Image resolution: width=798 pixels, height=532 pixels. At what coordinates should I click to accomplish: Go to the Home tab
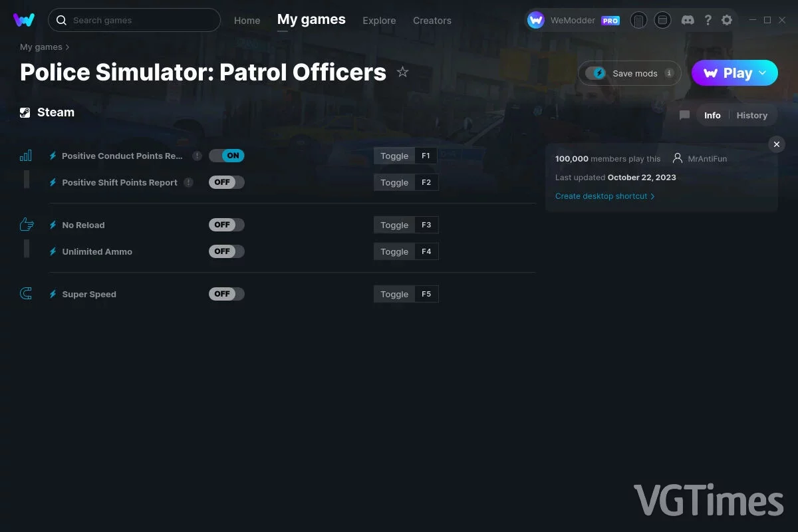247,21
